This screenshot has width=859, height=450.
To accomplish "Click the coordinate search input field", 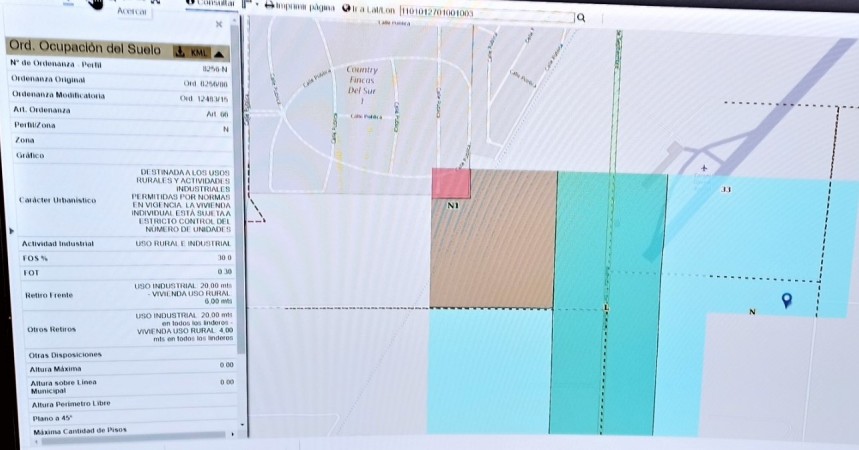I will 487,12.
